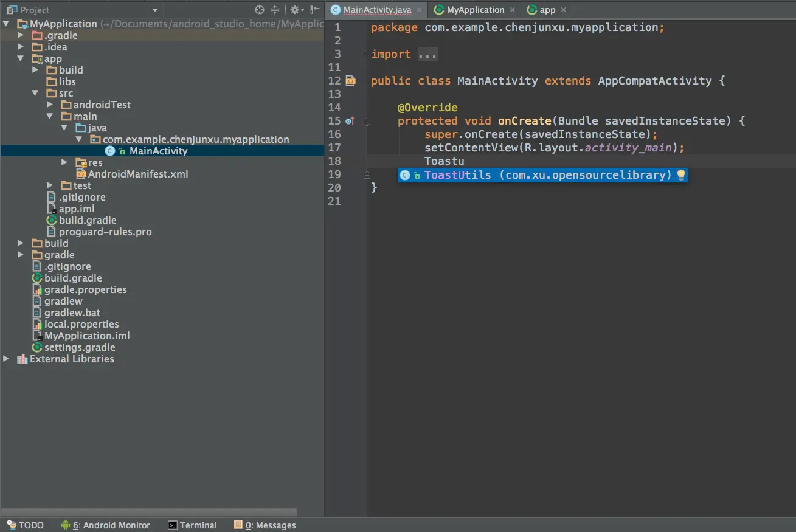Open the Messages tool window
Viewport: 796px width, 532px height.
click(x=265, y=525)
